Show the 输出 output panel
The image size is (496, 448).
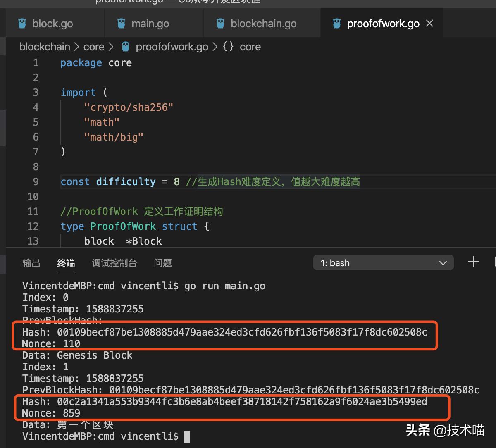[x=31, y=263]
